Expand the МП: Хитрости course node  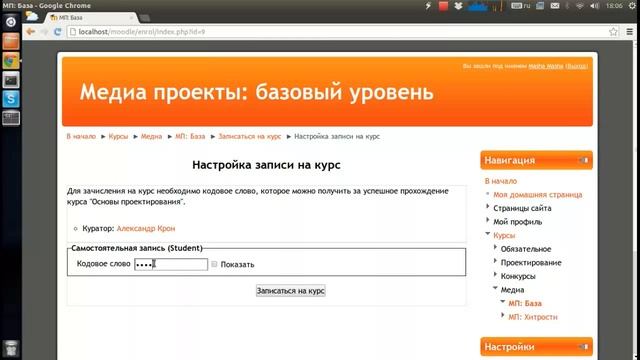point(503,316)
